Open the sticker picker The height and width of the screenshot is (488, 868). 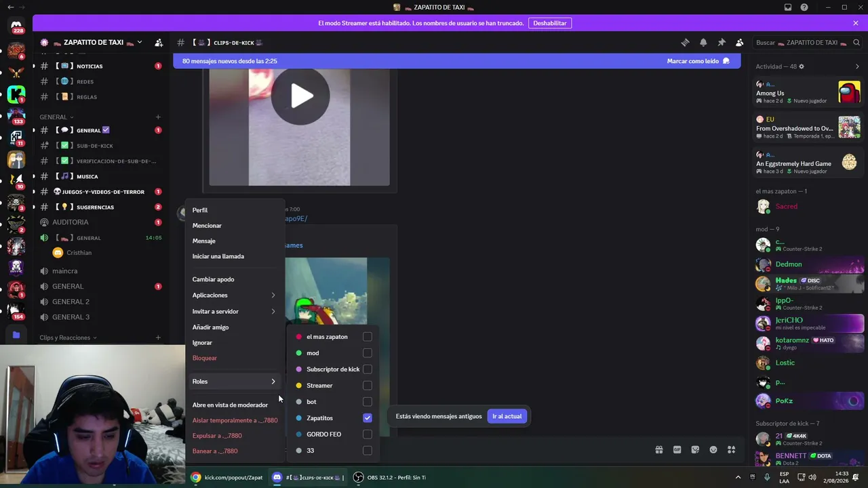695,449
